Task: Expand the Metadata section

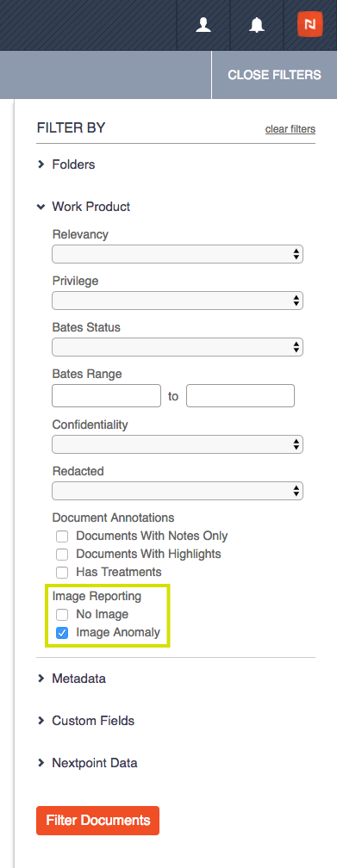Action: pyautogui.click(x=78, y=679)
